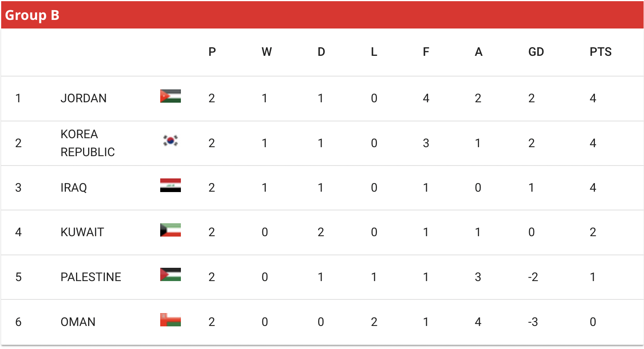Click the Korea Republic flag icon
The image size is (644, 349).
(x=170, y=141)
